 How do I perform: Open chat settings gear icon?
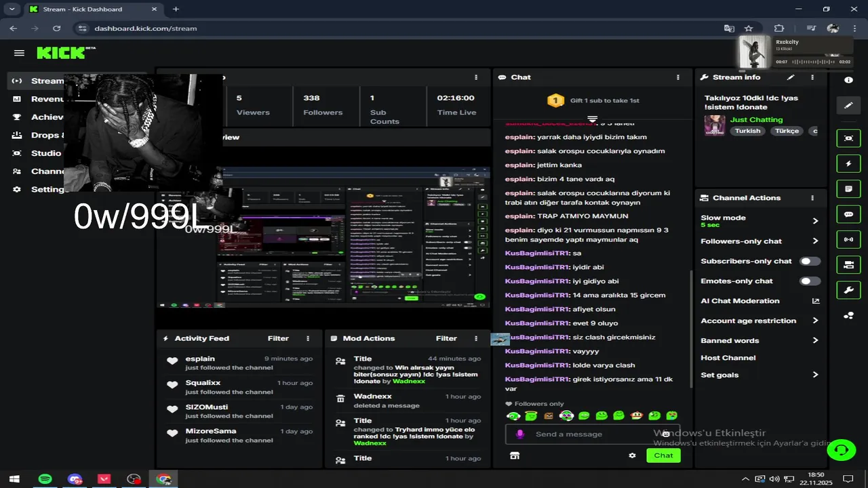point(632,455)
